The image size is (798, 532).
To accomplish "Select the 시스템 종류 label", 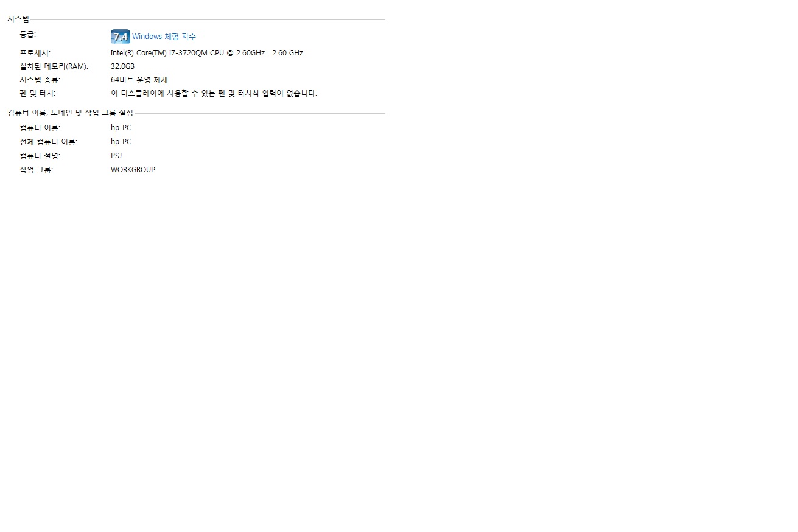I will pos(40,80).
